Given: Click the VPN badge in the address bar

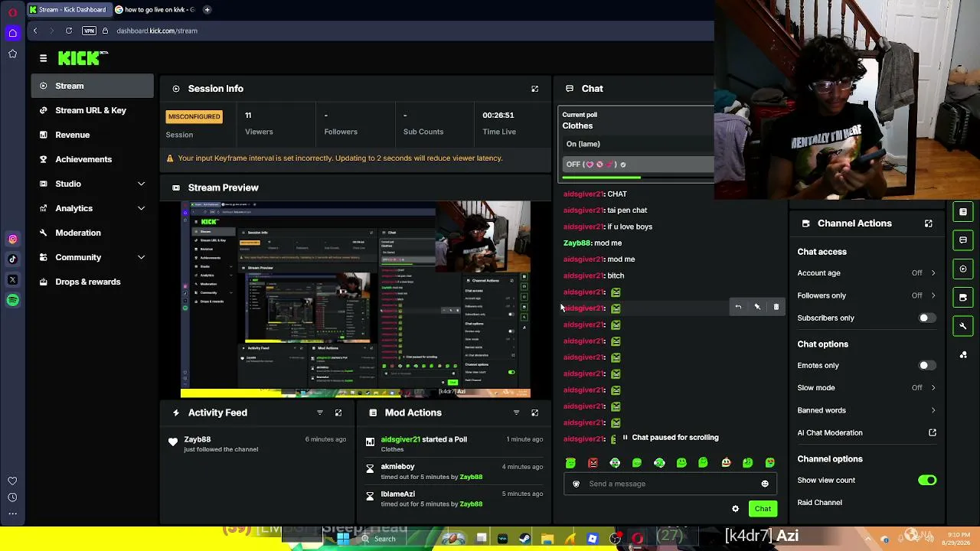Looking at the screenshot, I should pos(89,31).
